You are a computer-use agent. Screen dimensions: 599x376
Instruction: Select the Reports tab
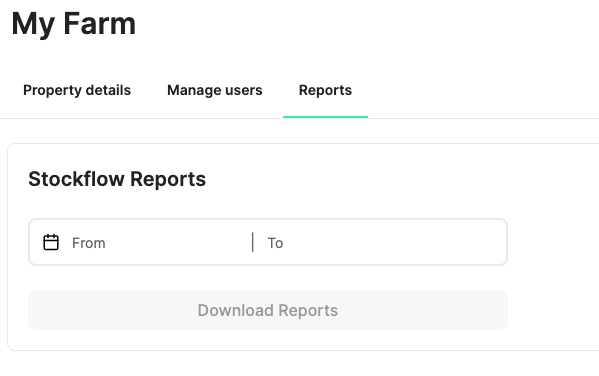point(325,90)
